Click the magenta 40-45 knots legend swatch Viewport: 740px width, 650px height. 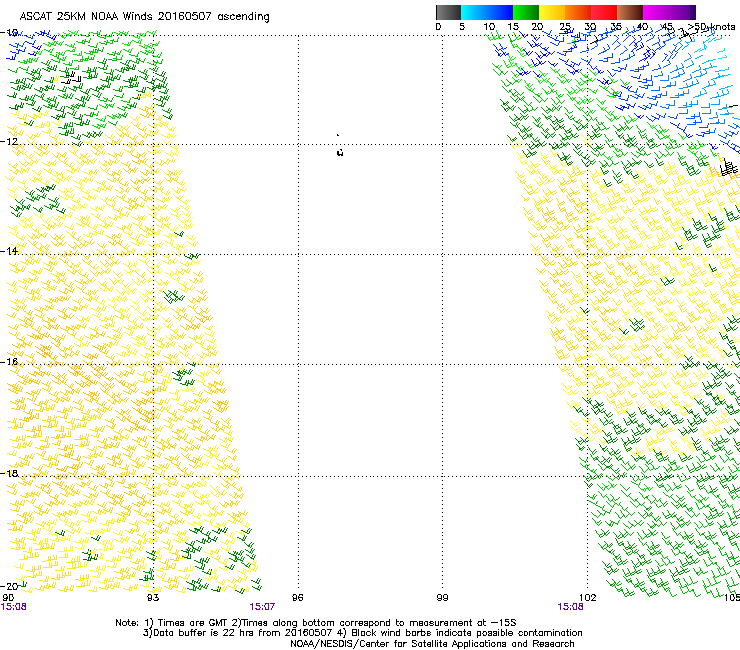[656, 12]
